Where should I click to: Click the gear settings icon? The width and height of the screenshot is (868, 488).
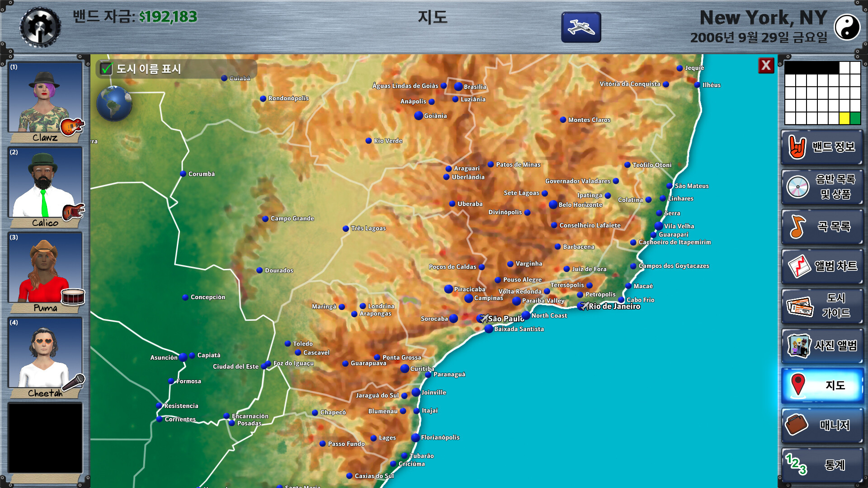(40, 27)
